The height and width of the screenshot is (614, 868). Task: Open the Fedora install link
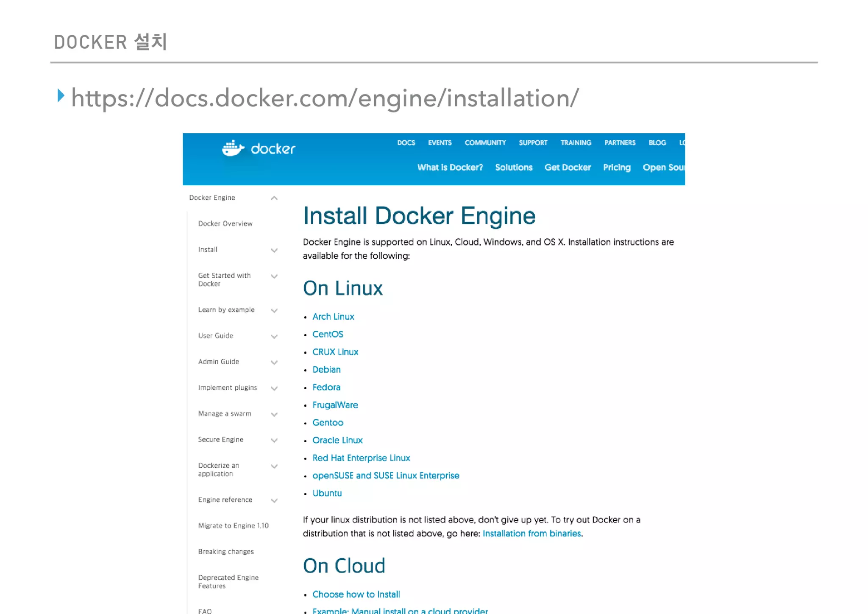pyautogui.click(x=326, y=388)
